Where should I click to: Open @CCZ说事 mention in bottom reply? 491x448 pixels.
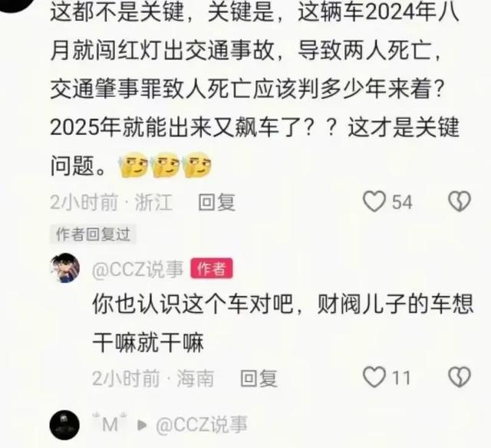[x=202, y=425]
